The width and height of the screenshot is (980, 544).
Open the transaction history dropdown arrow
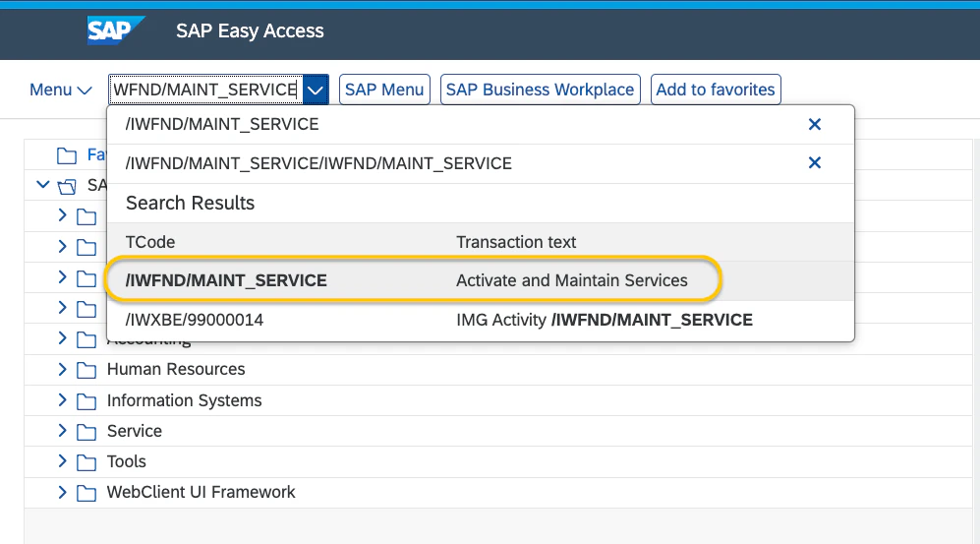[x=316, y=90]
